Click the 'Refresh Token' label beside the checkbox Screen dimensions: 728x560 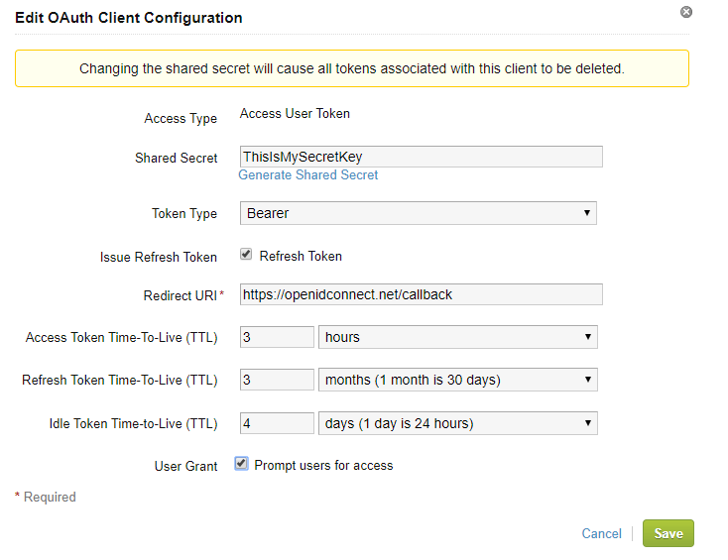[301, 256]
